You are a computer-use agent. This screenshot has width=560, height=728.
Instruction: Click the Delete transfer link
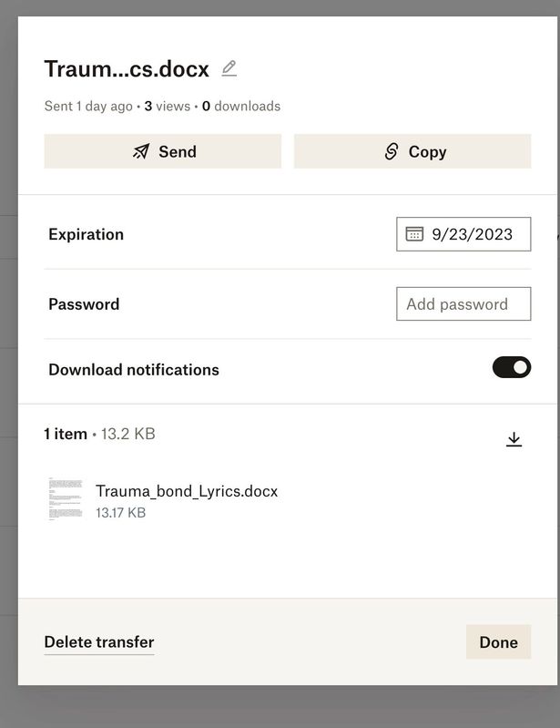coord(99,642)
